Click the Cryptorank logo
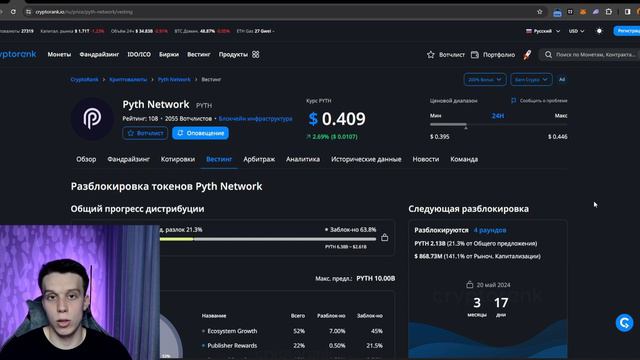Viewport: 640px width, 360px height. click(18, 54)
